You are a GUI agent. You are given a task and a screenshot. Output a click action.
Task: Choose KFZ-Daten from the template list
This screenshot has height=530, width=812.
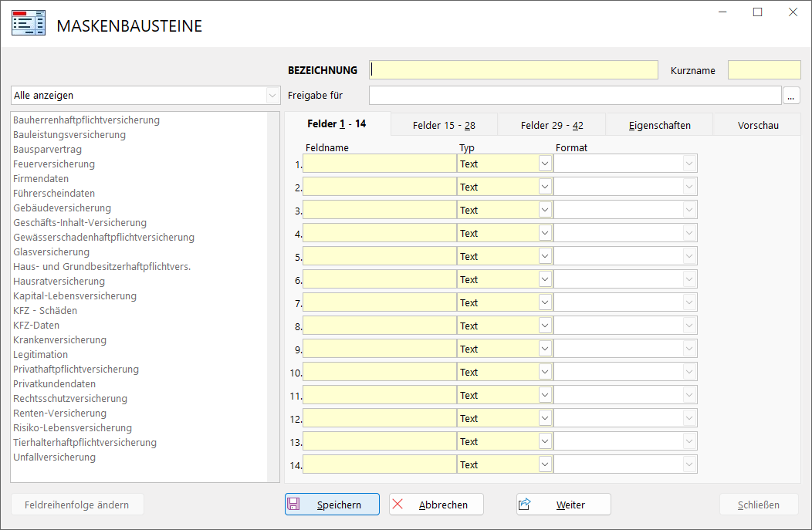(36, 326)
